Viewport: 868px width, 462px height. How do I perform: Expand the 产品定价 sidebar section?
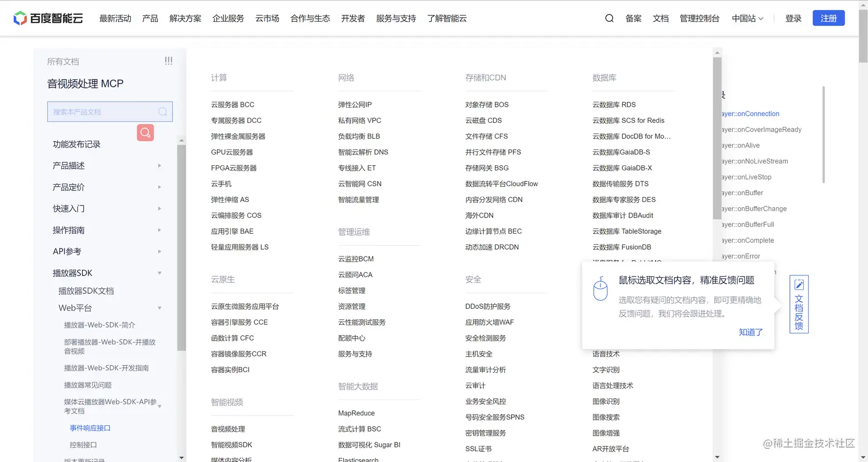coord(160,187)
